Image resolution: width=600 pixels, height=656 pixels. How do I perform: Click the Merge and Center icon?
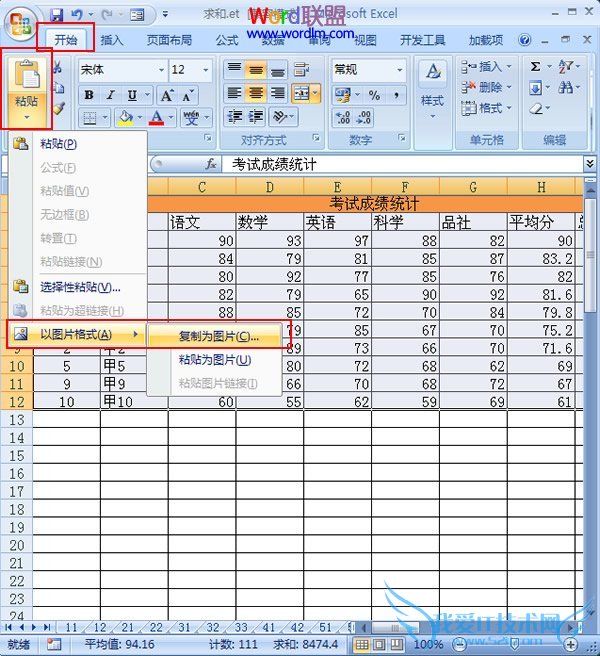pos(302,93)
